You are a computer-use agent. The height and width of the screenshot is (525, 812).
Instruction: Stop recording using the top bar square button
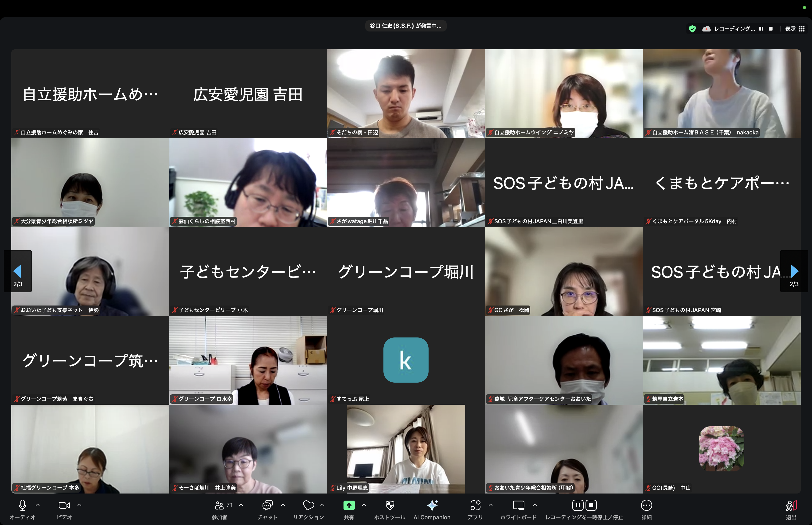pos(771,29)
